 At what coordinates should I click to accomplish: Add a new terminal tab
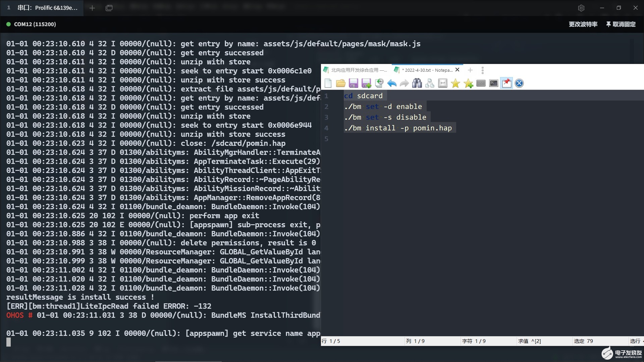click(92, 8)
